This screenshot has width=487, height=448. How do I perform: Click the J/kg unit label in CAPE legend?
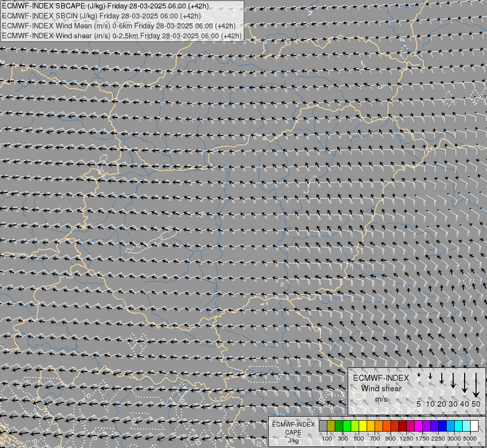pos(293,441)
